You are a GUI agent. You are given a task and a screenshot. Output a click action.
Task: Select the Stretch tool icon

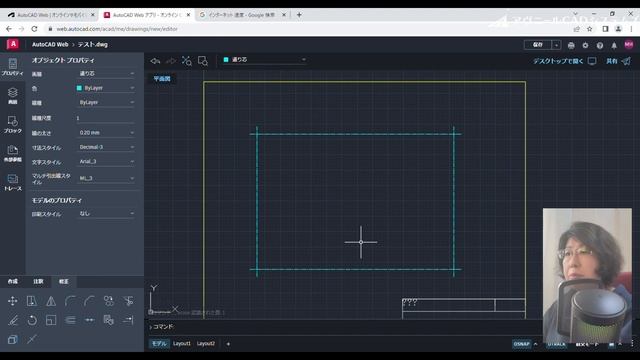coord(31,301)
